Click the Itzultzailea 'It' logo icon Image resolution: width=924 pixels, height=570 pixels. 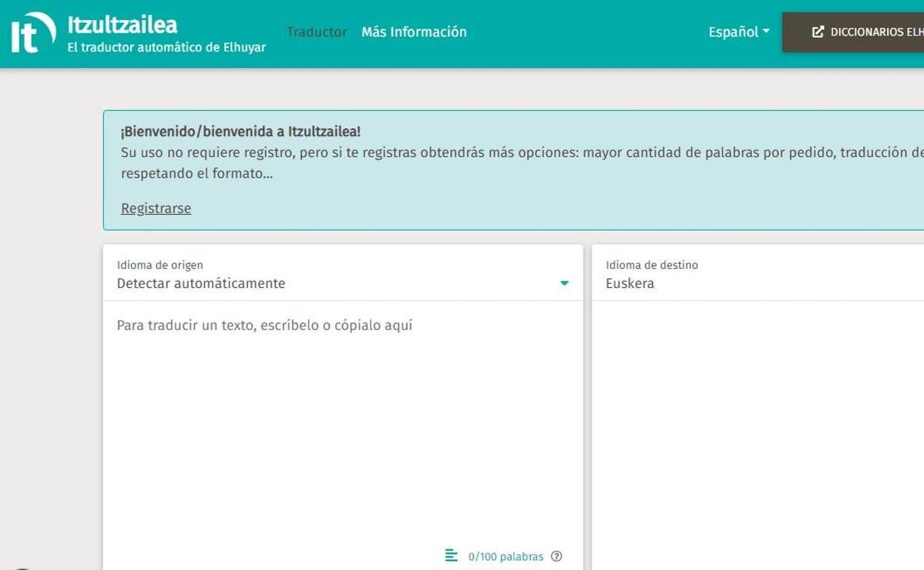(x=33, y=33)
